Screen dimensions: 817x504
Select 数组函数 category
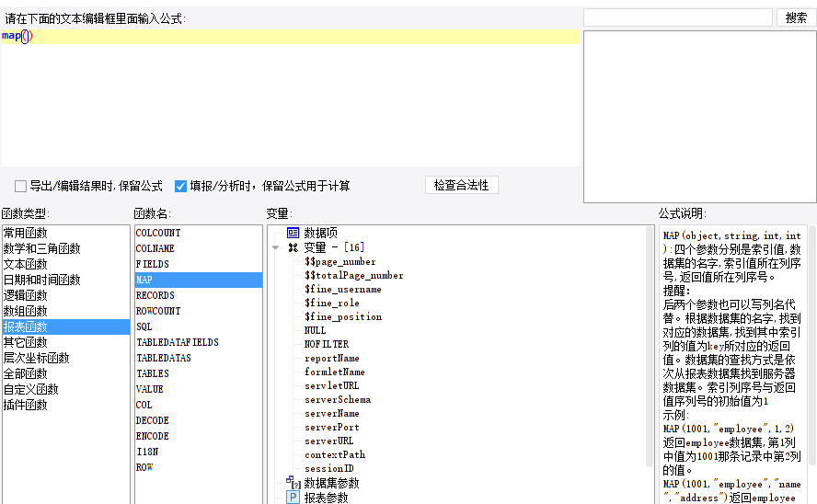coord(65,311)
